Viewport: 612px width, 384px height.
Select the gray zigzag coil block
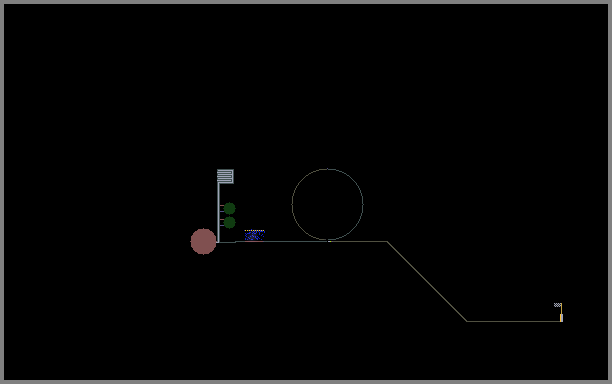226,176
